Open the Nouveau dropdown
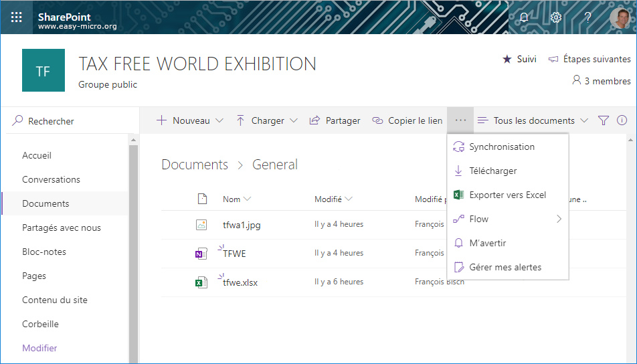Screen dimensions: 637x364 tap(190, 120)
